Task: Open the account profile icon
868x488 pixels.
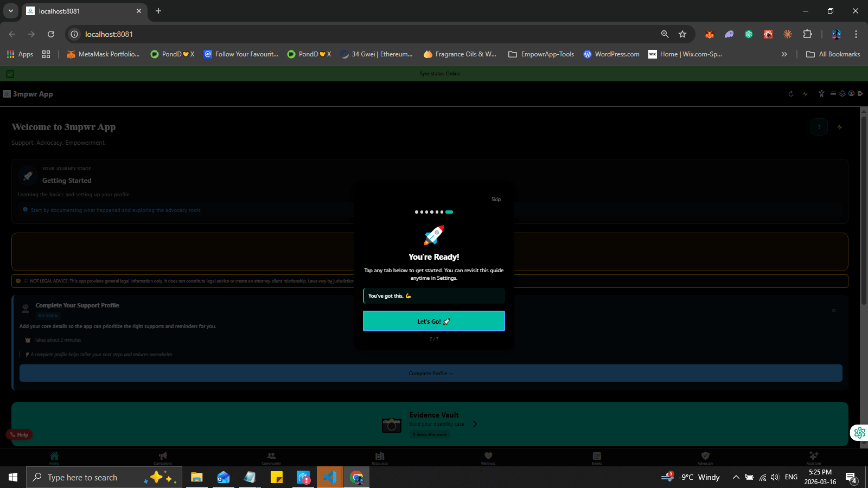Action: tap(852, 93)
